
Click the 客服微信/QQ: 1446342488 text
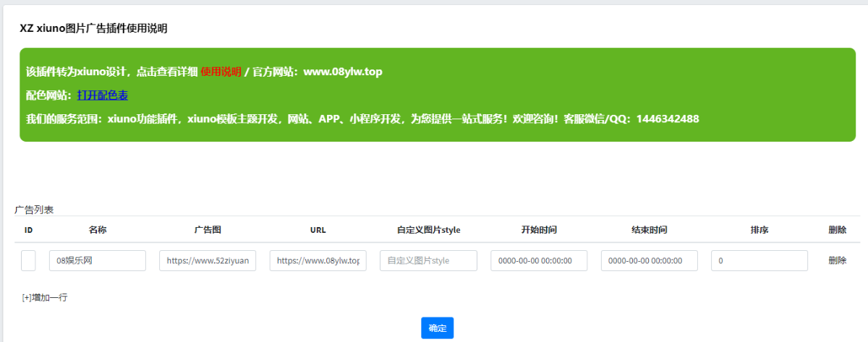(x=631, y=119)
